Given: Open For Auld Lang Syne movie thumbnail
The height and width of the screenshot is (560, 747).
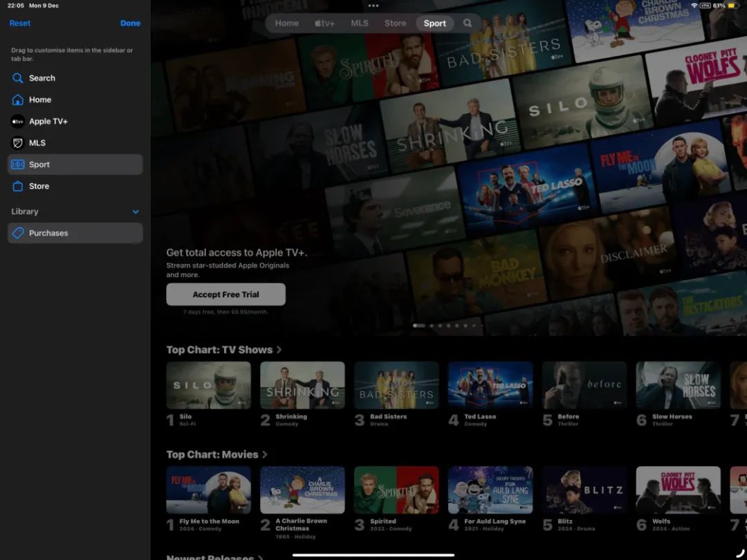Looking at the screenshot, I should (490, 490).
